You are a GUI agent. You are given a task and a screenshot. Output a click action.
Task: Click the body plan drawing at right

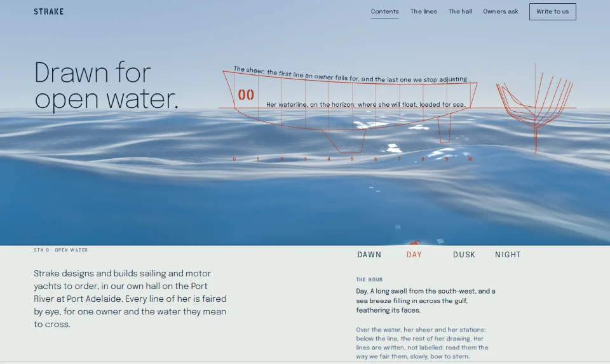[535, 109]
